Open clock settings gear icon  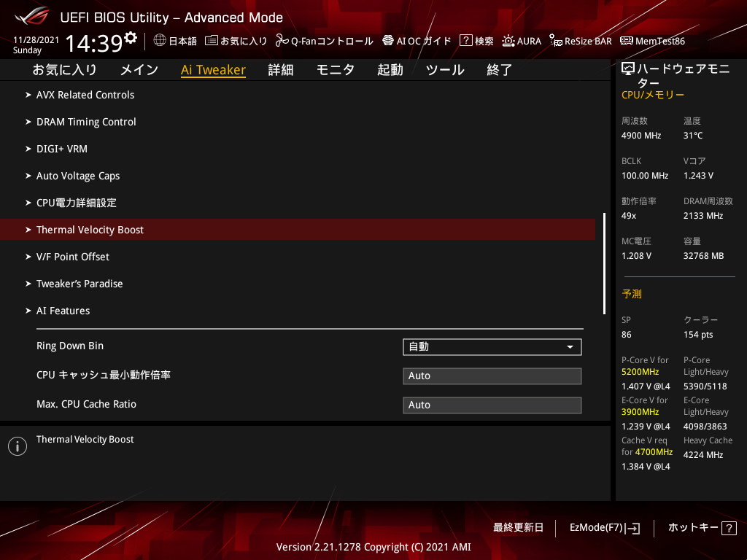tap(131, 37)
